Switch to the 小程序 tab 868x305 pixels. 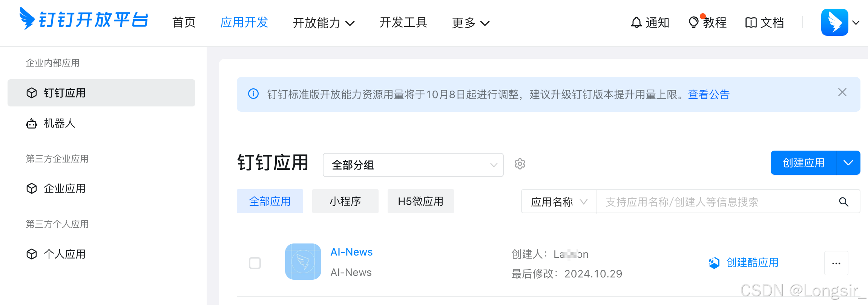pos(345,201)
